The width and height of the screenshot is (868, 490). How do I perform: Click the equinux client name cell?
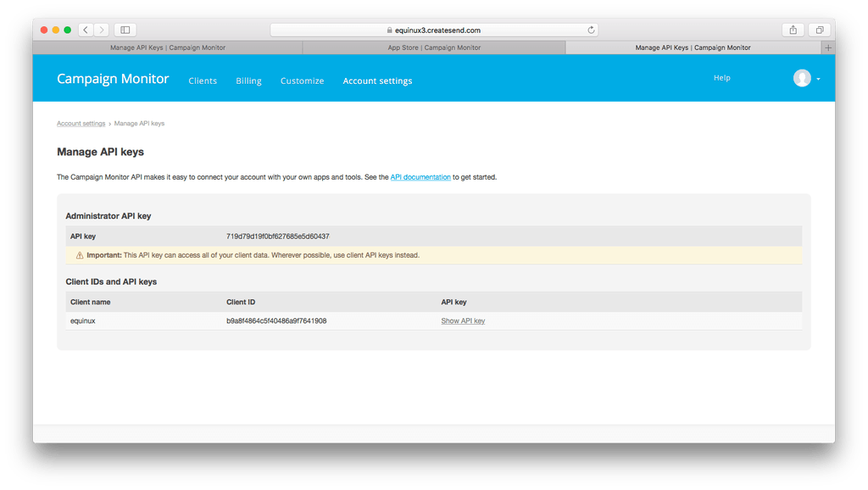(x=83, y=321)
